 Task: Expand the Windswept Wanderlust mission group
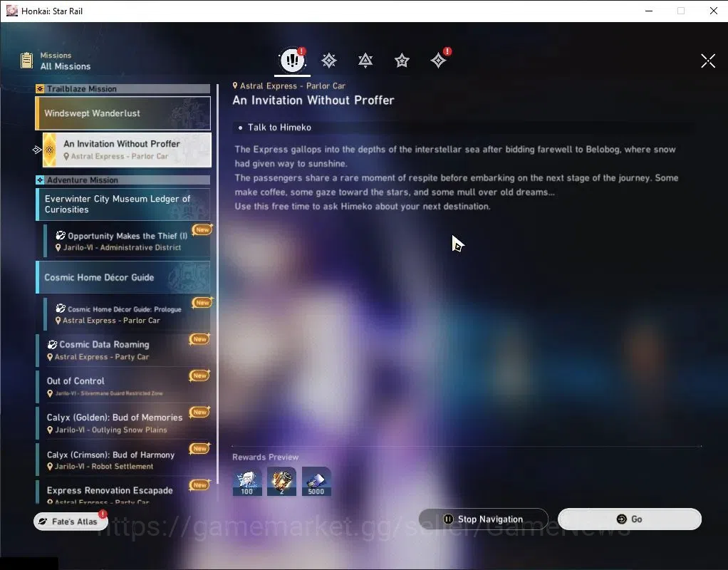click(x=123, y=113)
